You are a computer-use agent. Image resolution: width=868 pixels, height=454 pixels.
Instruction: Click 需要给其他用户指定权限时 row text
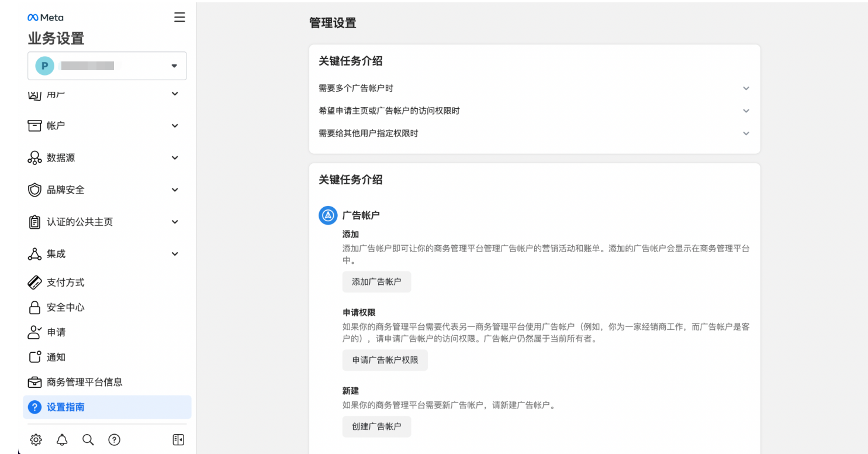[x=368, y=133]
